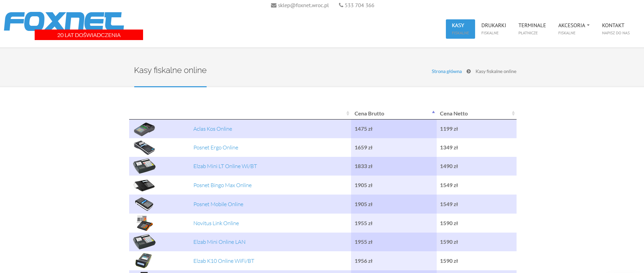The height and width of the screenshot is (273, 644).
Task: Go to Strona główna breadcrumb link
Action: 447,71
